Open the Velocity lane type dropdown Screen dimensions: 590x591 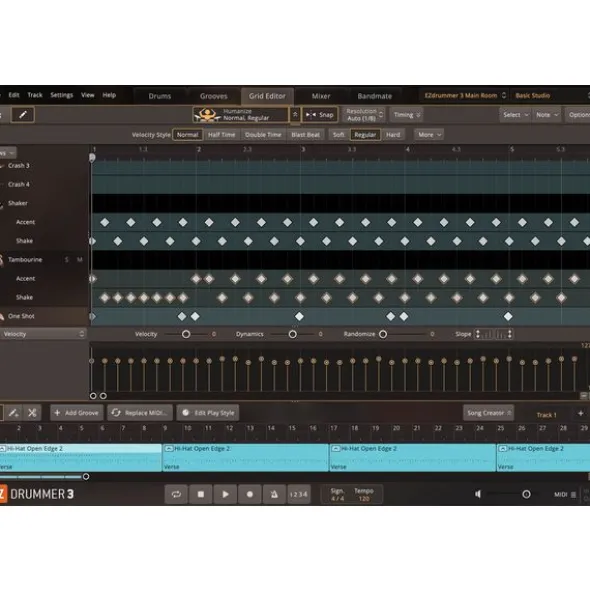click(x=43, y=334)
